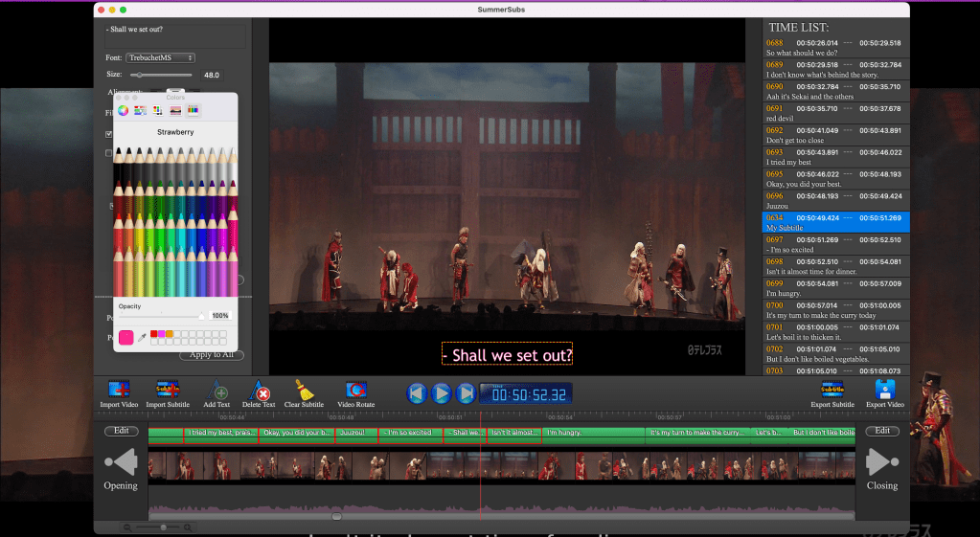Select time list entry 'Aah it's Sekai and the others'
This screenshot has height=537, width=980.
tap(836, 91)
